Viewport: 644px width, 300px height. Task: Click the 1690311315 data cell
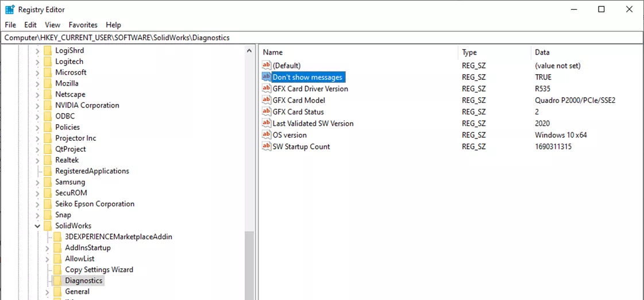coord(553,147)
